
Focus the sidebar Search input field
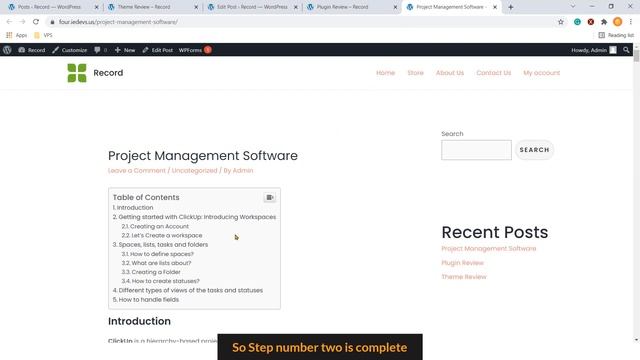point(476,150)
